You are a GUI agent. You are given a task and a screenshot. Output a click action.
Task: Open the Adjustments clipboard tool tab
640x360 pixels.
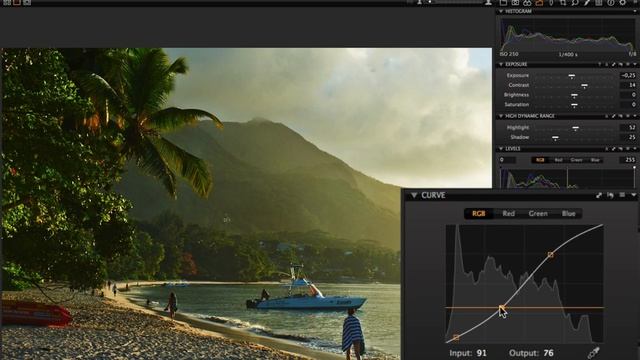point(598,2)
